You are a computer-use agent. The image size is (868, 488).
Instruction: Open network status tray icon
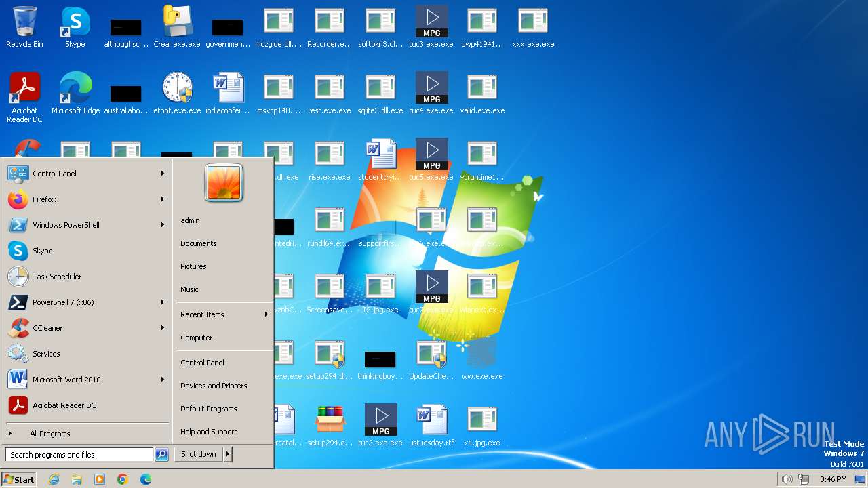pyautogui.click(x=804, y=479)
